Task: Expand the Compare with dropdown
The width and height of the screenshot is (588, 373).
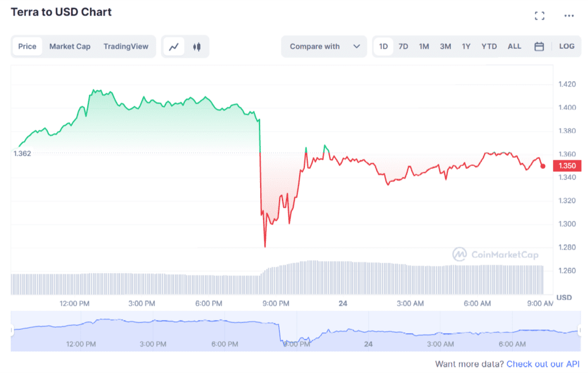Action: point(324,47)
